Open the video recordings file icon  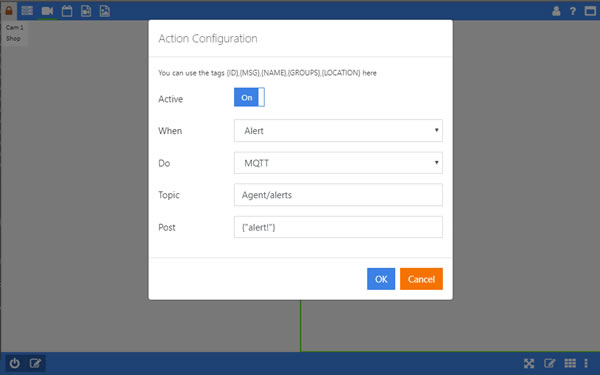(86, 11)
